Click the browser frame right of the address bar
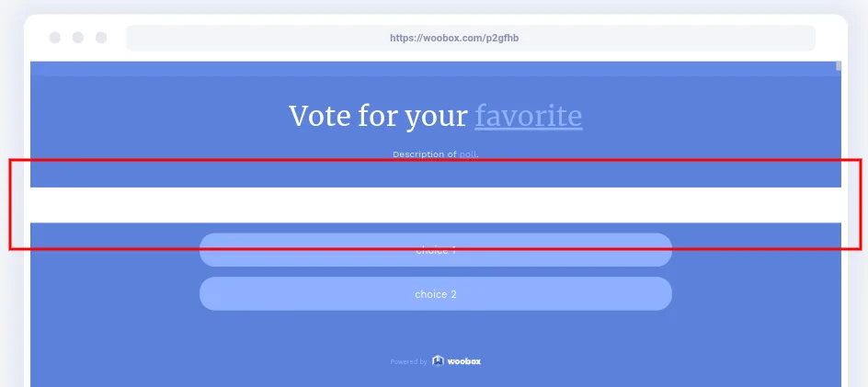 [x=830, y=39]
